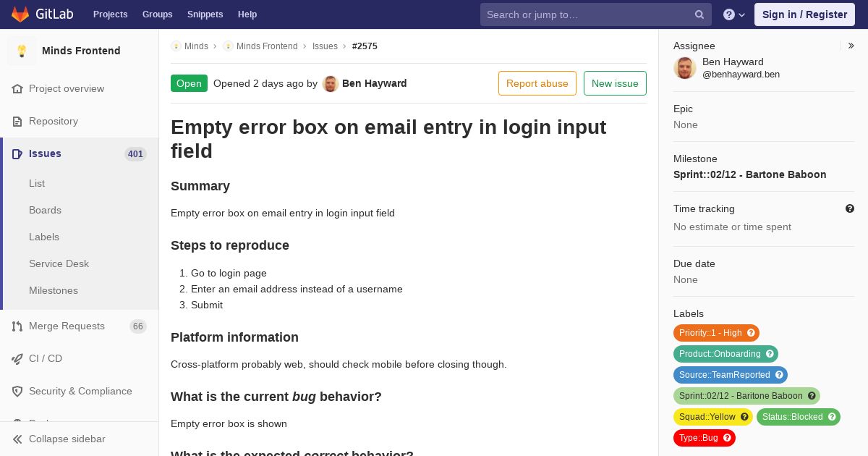This screenshot has height=456, width=868.
Task: Click the search magnifier icon
Action: click(x=699, y=14)
